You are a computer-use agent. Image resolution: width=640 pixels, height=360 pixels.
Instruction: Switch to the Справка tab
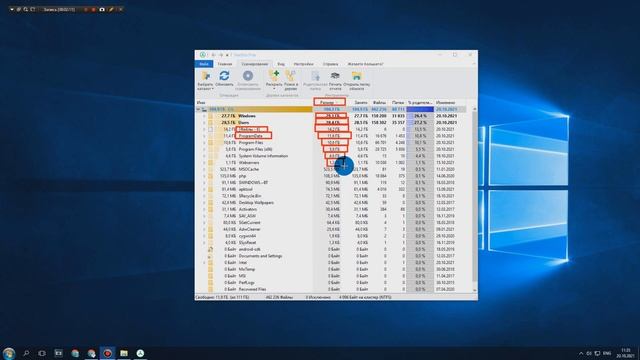(330, 64)
